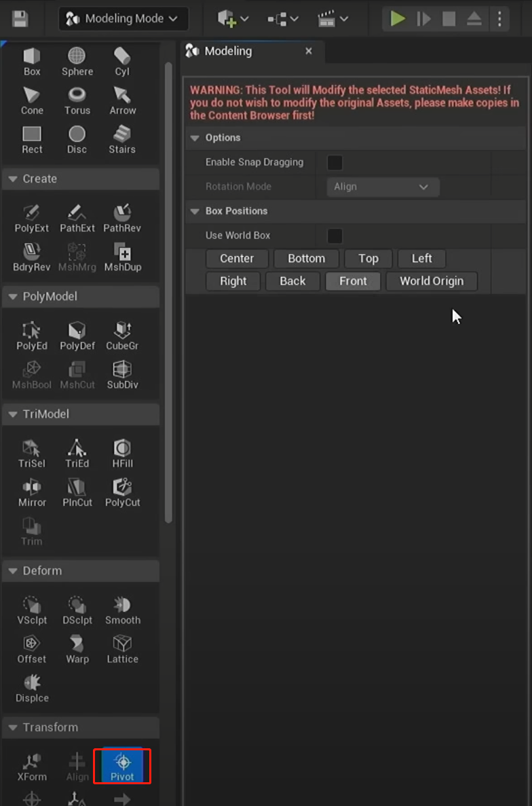The height and width of the screenshot is (806, 532).
Task: Set pivot to Bottom
Action: coord(307,259)
